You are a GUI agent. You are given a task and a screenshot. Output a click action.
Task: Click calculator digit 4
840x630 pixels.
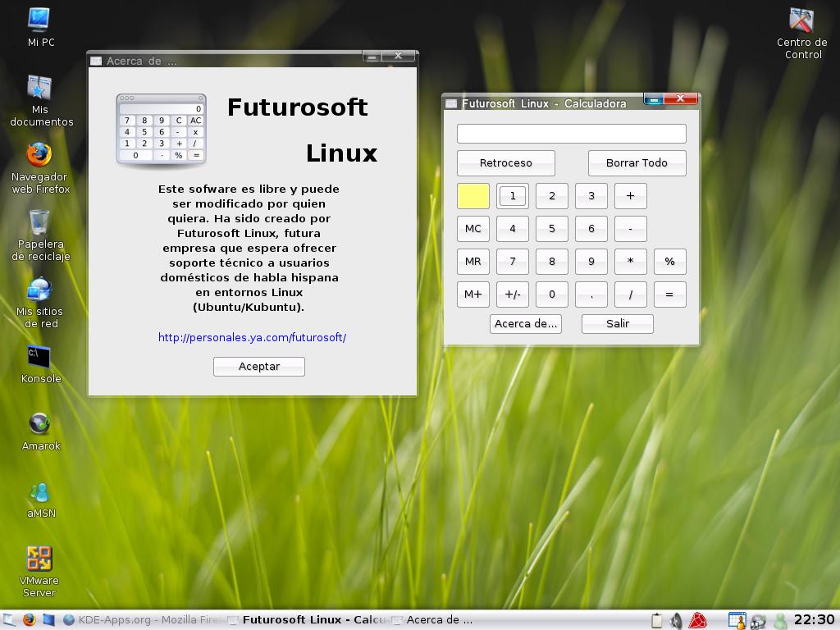coord(513,229)
